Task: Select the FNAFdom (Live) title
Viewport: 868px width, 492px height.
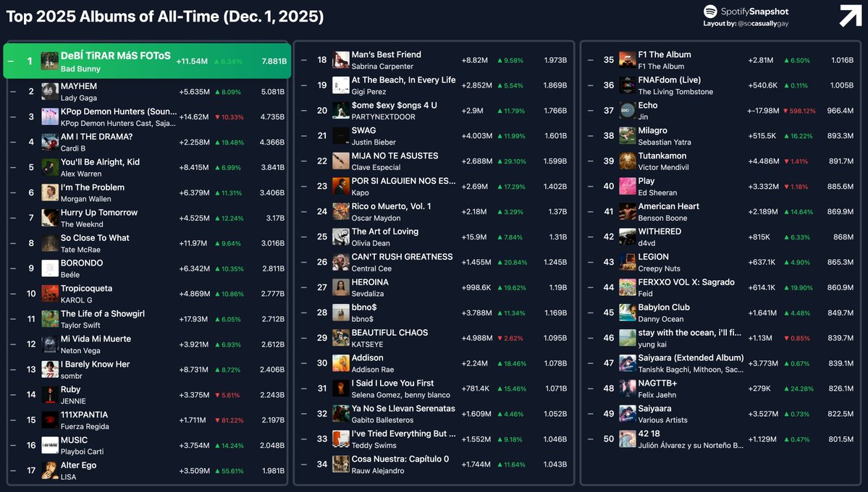Action: tap(669, 80)
